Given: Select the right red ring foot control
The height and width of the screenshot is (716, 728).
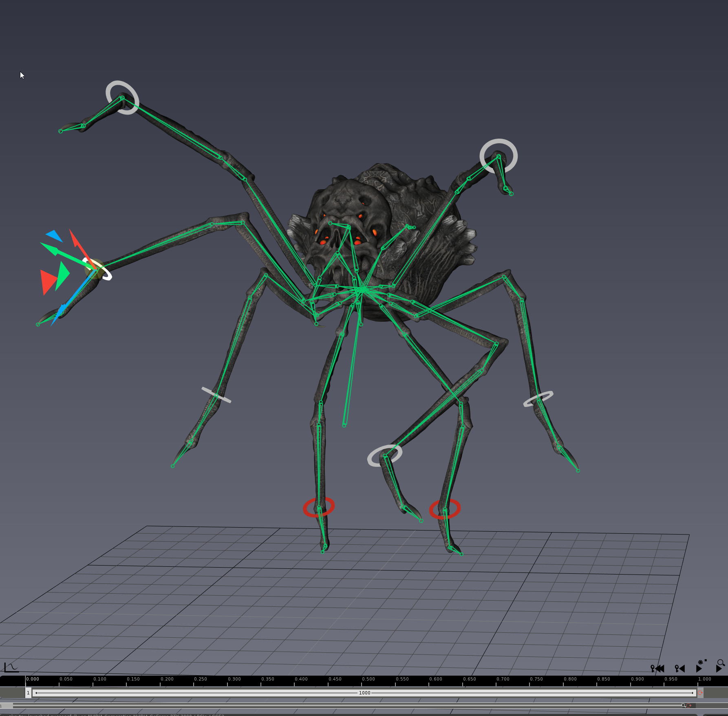Looking at the screenshot, I should click(445, 509).
